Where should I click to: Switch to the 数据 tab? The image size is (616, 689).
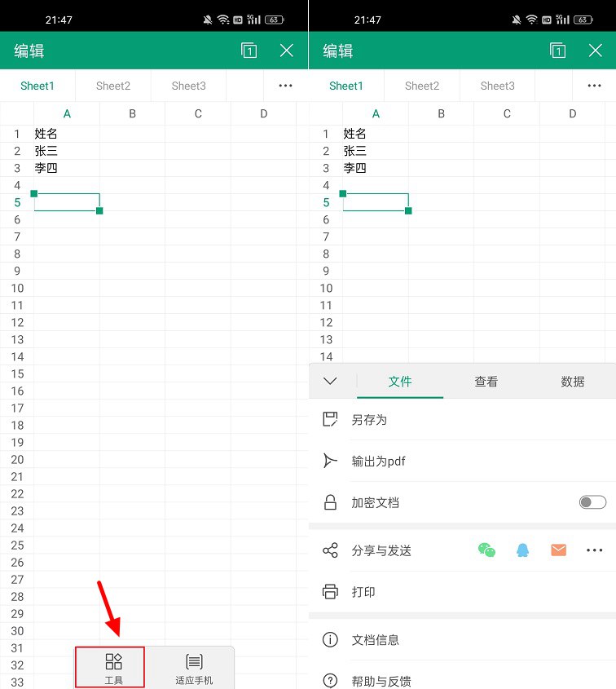[573, 381]
